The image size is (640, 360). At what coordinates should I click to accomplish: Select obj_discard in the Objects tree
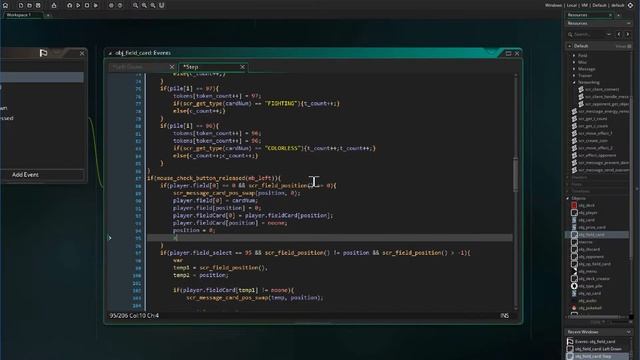pyautogui.click(x=589, y=249)
